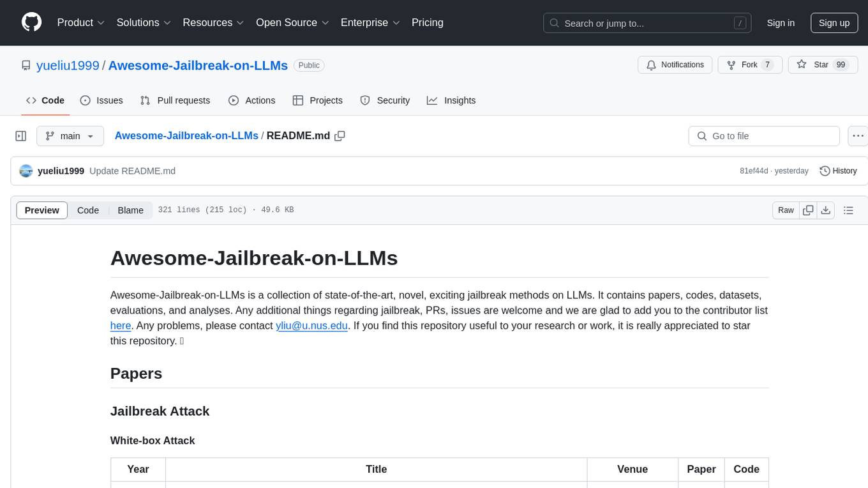Open Awesome-Jailbreak-on-LLMs repository title link
Screen dimensions: 868x488
(198, 65)
